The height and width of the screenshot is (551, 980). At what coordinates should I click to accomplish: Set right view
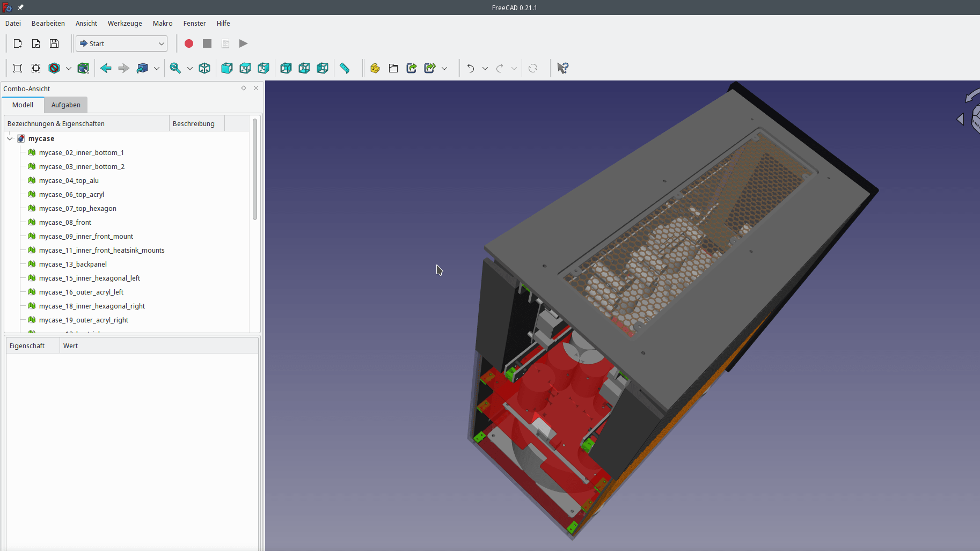pyautogui.click(x=264, y=68)
